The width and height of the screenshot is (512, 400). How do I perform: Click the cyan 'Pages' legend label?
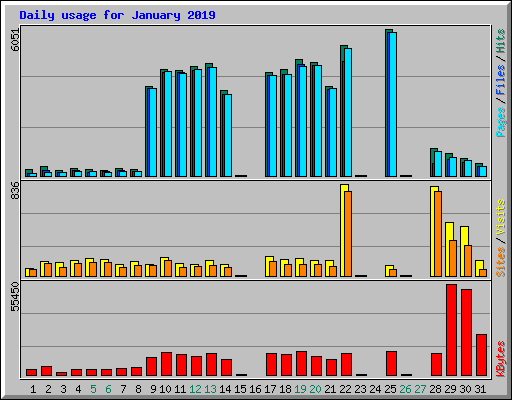coord(501,122)
